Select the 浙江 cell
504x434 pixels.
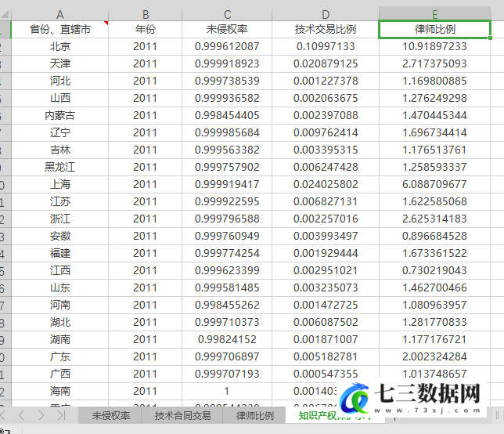click(59, 219)
